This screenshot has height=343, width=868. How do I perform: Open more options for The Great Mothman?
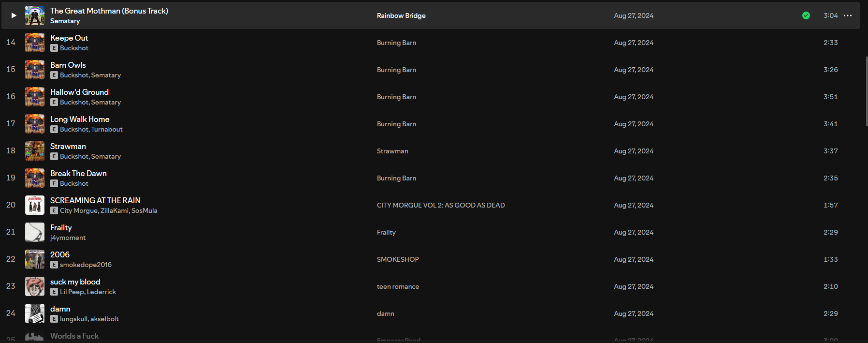[x=848, y=15]
